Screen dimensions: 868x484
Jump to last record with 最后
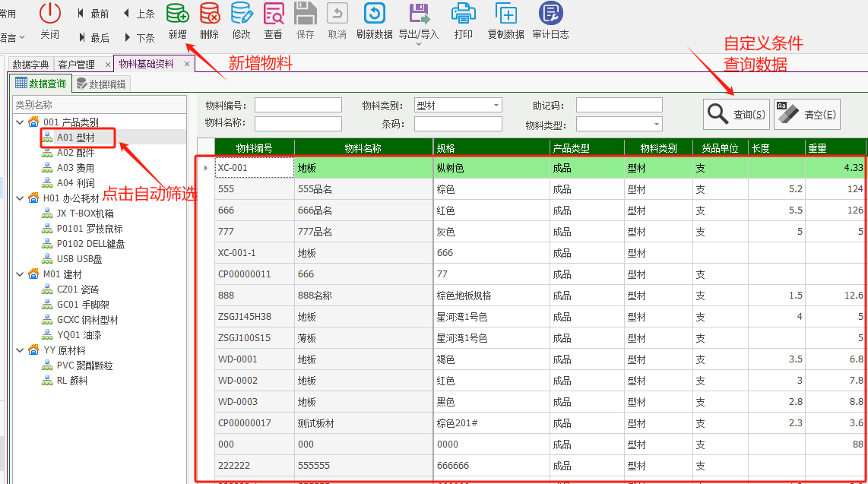[93, 38]
